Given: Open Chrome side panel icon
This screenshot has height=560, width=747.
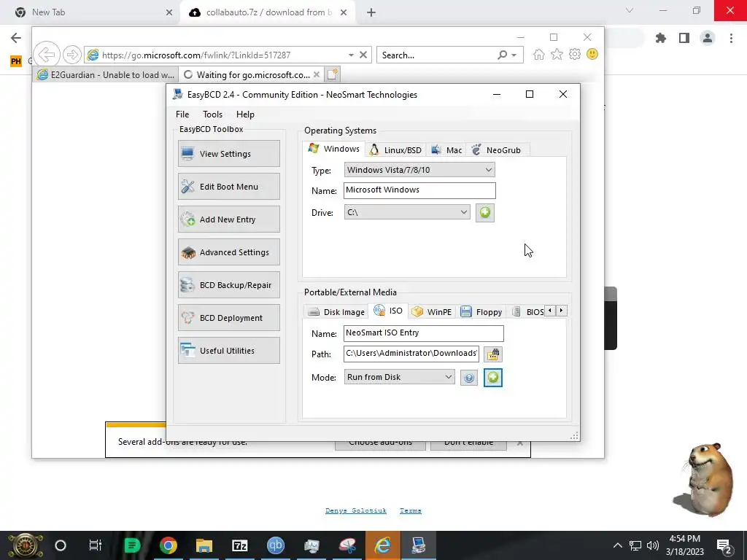Looking at the screenshot, I should [684, 38].
